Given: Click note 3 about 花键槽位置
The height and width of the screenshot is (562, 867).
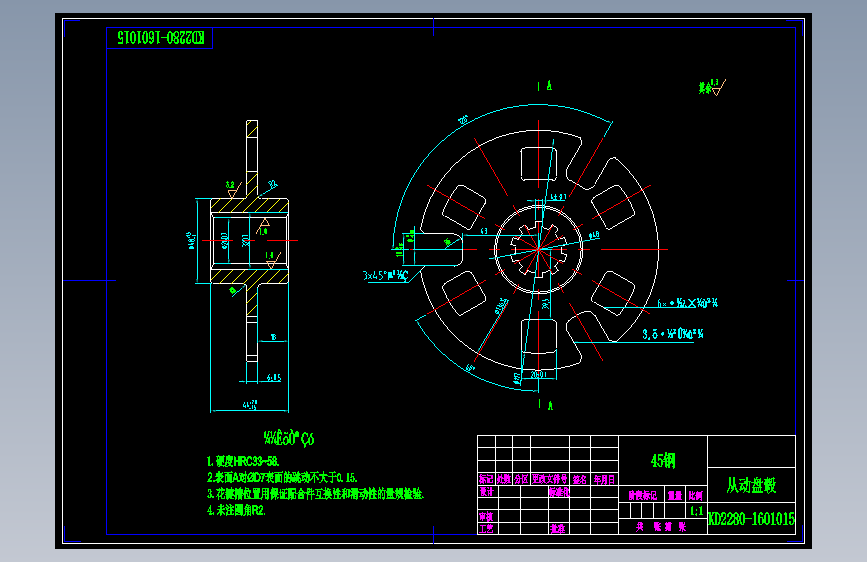Looking at the screenshot, I should (x=316, y=494).
